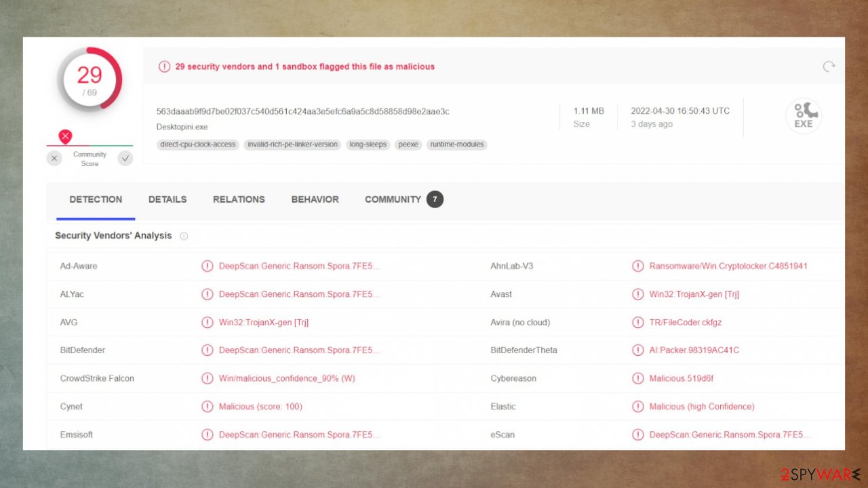868x488 pixels.
Task: Click the alert icon in Avira row
Action: point(637,322)
